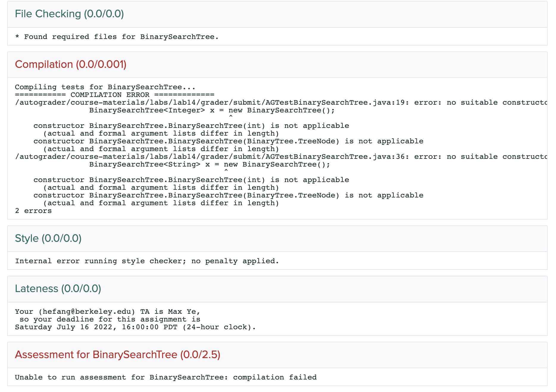
Task: Expand the Style (0.0/0.0) section header
Action: (48, 239)
